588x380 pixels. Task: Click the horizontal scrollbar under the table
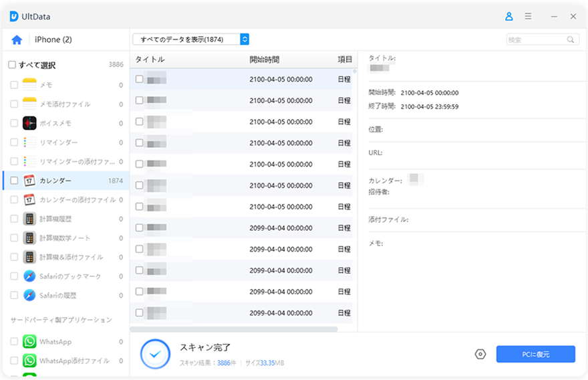coord(234,329)
